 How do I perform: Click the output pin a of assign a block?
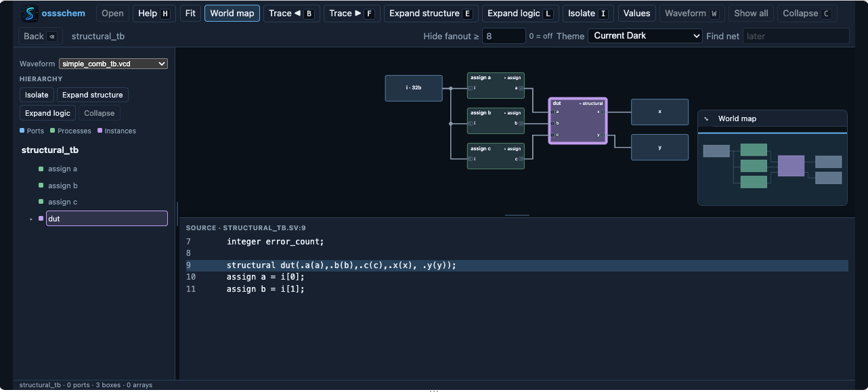pyautogui.click(x=521, y=88)
